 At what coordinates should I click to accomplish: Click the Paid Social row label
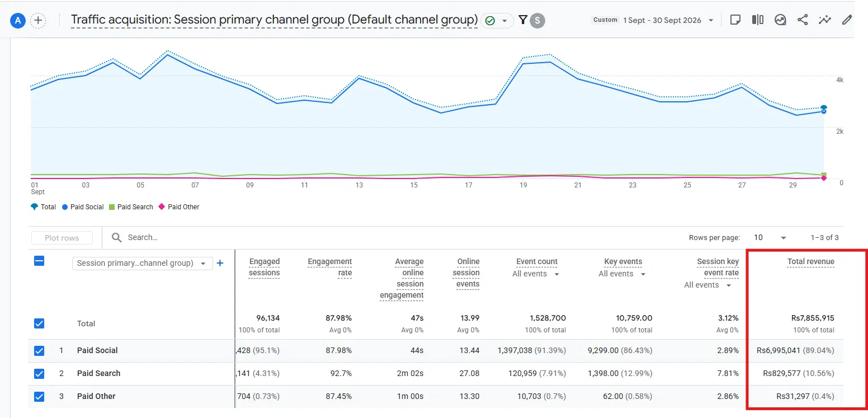tap(97, 351)
